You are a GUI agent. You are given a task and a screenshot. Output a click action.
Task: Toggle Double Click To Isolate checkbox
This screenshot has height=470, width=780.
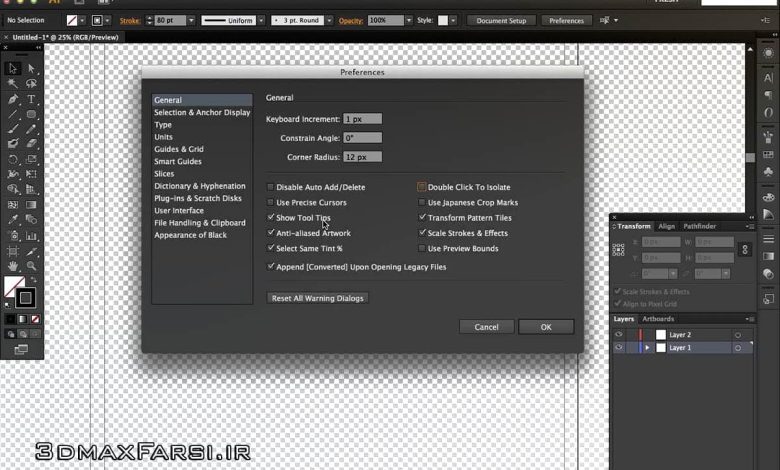pyautogui.click(x=422, y=187)
